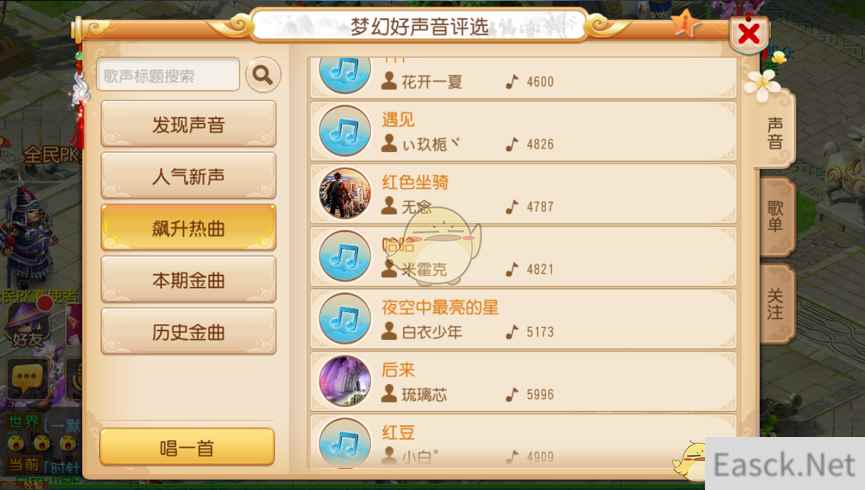This screenshot has width=865, height=490.
Task: Close the 梦幻好声音评选 window
Action: coord(749,33)
